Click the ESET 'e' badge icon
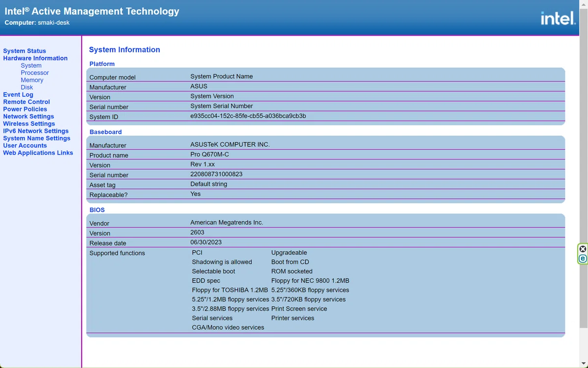Screen dimensions: 588x368 pyautogui.click(x=583, y=258)
